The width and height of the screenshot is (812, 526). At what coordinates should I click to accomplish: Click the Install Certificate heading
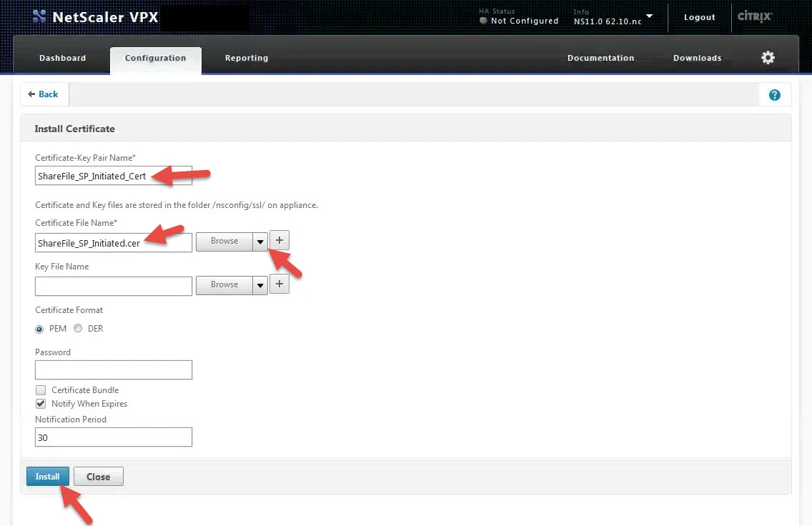click(74, 129)
